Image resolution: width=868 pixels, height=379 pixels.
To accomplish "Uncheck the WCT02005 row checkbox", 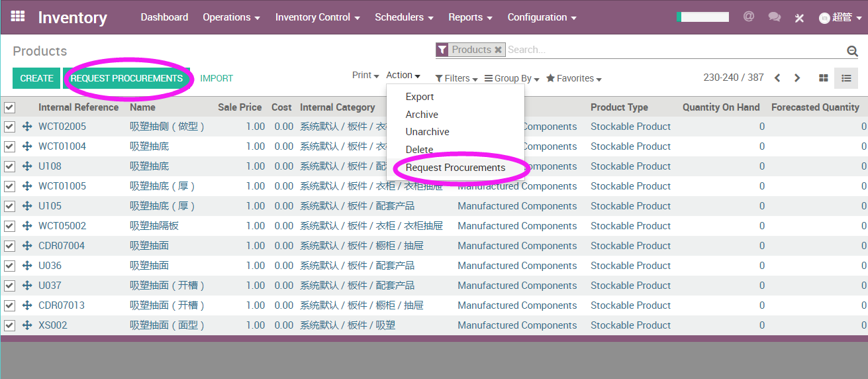I will [x=9, y=127].
